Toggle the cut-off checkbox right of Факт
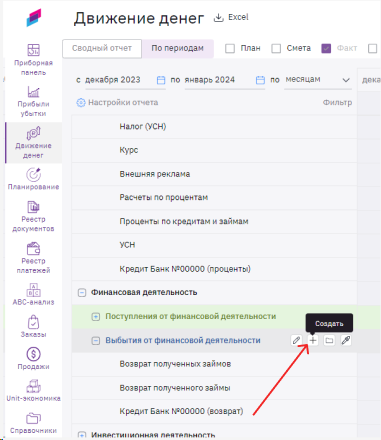The height and width of the screenshot is (440, 381). point(373,48)
